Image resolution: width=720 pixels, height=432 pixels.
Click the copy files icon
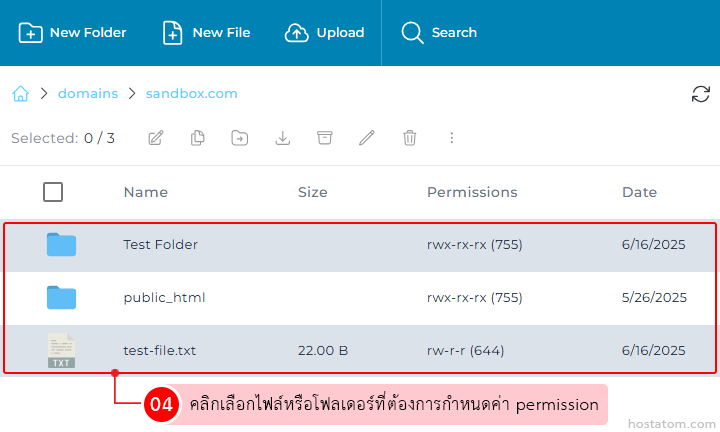tap(198, 138)
